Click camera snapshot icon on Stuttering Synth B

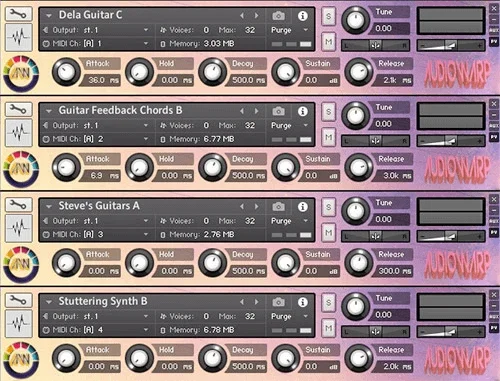279,302
